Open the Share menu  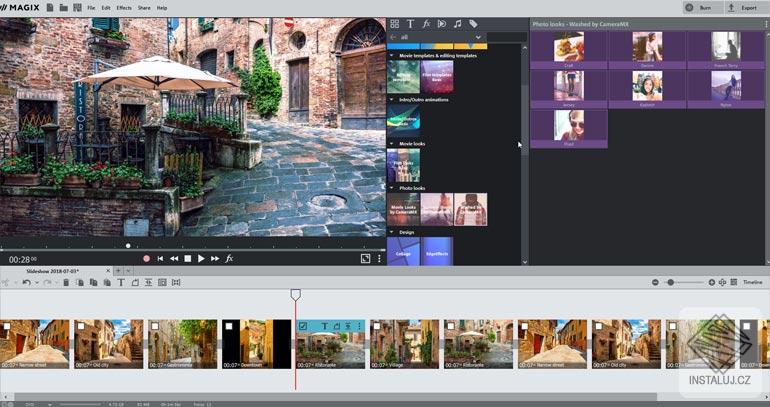[x=144, y=8]
